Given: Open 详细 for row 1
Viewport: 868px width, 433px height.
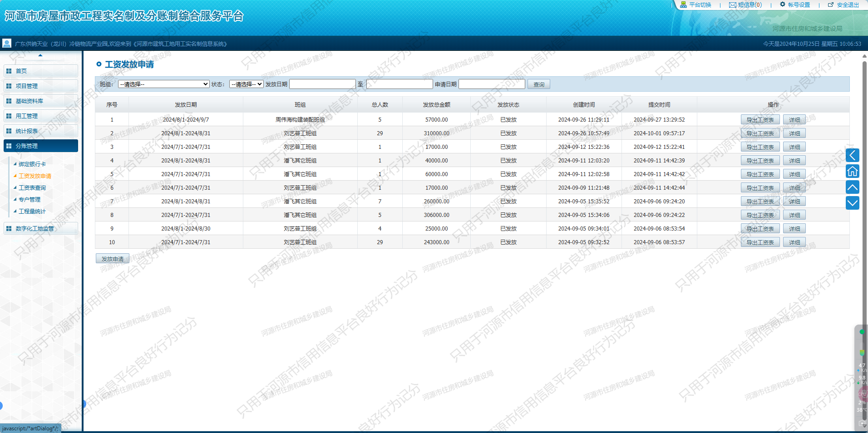Looking at the screenshot, I should (x=794, y=120).
